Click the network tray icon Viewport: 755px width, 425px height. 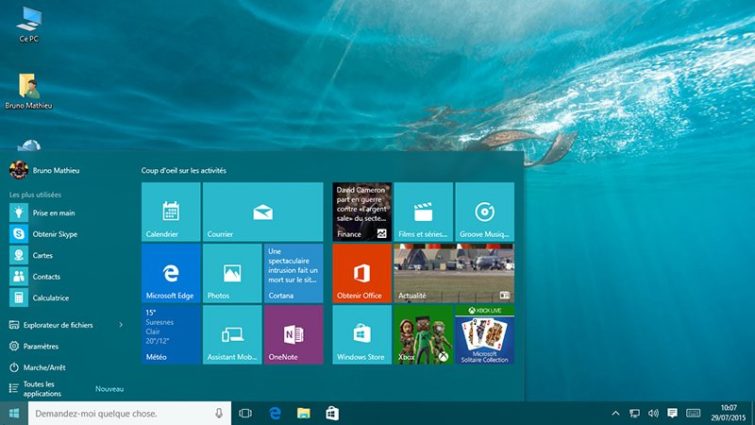click(x=635, y=413)
